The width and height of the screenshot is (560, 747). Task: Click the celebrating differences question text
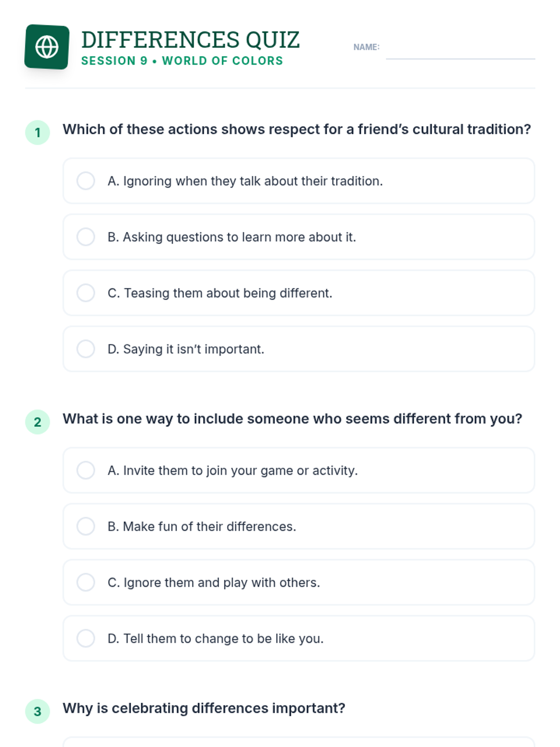[x=204, y=708]
